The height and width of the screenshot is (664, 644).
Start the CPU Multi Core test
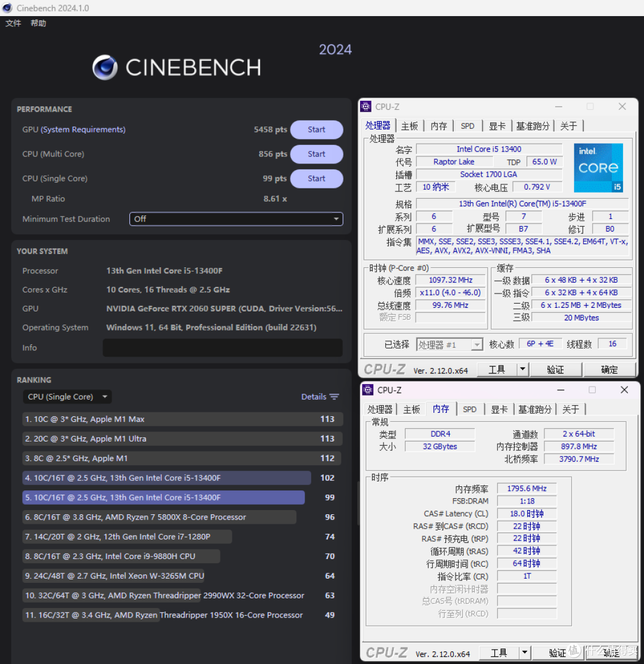coord(317,154)
